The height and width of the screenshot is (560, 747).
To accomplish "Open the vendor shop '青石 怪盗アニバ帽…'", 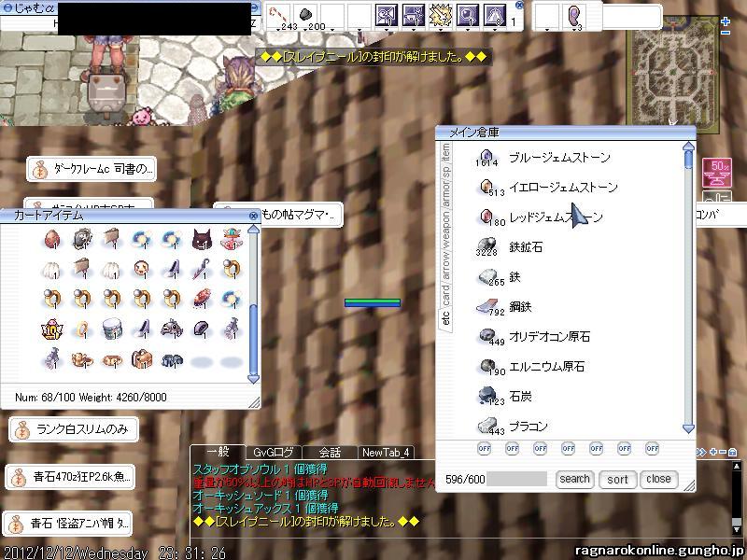I will click(67, 524).
